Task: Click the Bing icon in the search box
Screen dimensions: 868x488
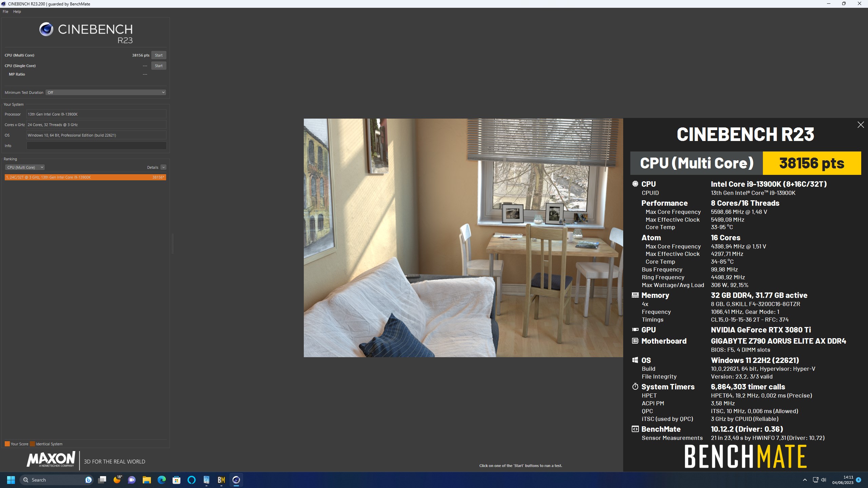Action: click(88, 480)
